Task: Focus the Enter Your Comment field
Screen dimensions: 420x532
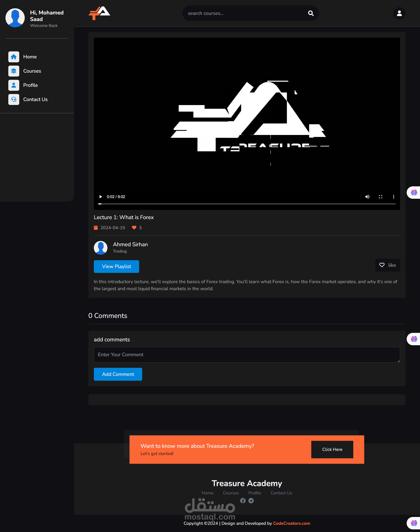Action: [247, 354]
